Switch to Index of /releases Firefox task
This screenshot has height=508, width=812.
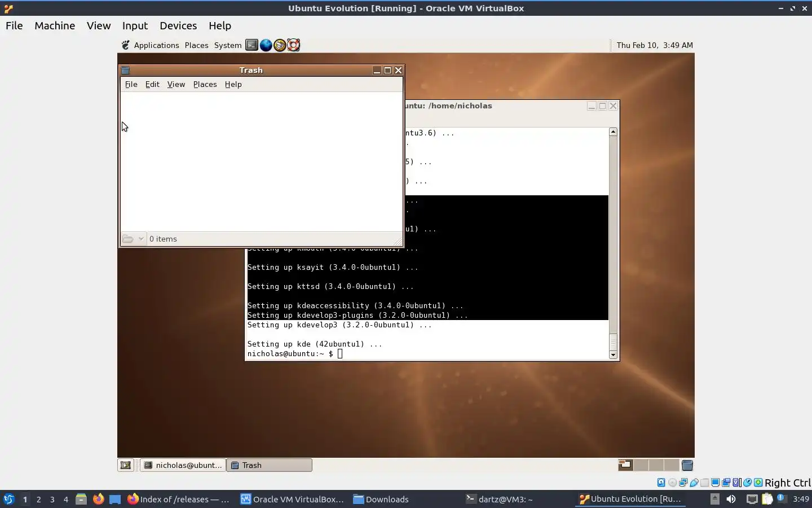pos(178,499)
